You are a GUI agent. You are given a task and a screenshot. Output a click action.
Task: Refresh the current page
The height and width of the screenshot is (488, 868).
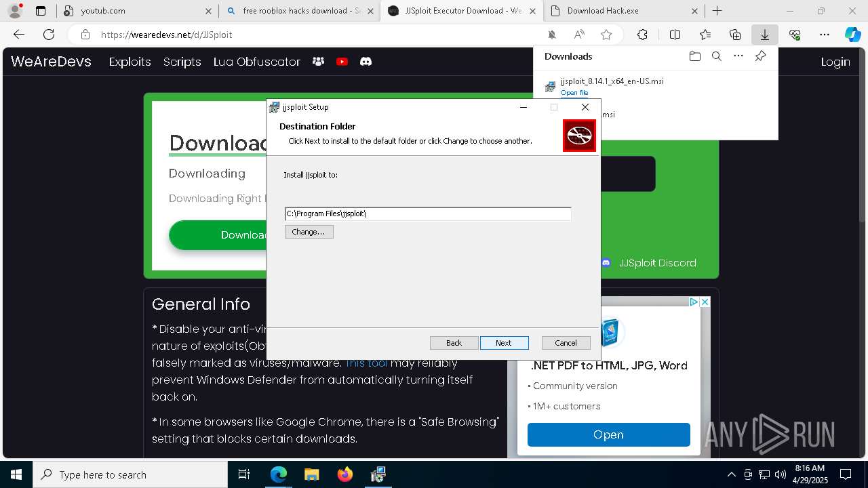pyautogui.click(x=49, y=35)
